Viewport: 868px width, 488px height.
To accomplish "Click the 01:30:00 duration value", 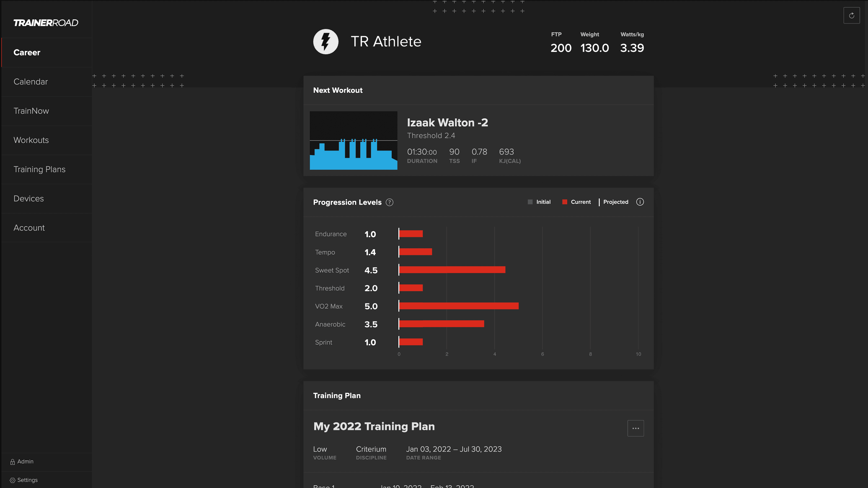I will (422, 152).
